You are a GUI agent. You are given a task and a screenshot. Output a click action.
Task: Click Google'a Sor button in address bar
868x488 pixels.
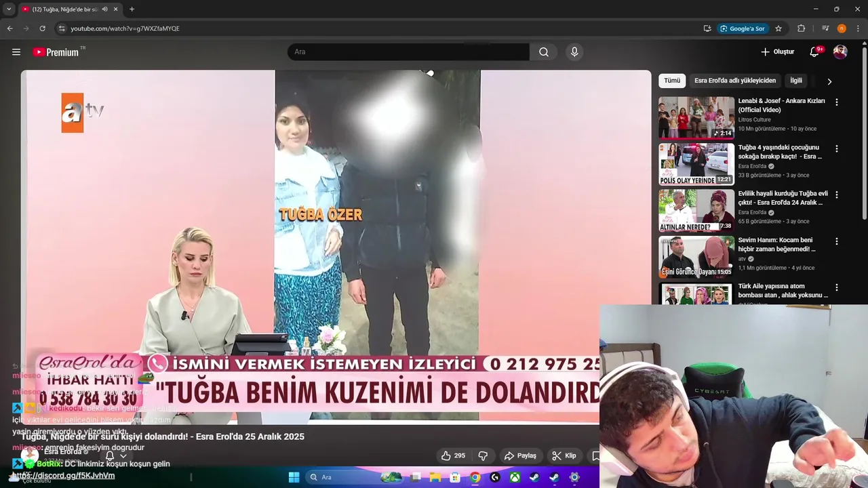pyautogui.click(x=743, y=28)
